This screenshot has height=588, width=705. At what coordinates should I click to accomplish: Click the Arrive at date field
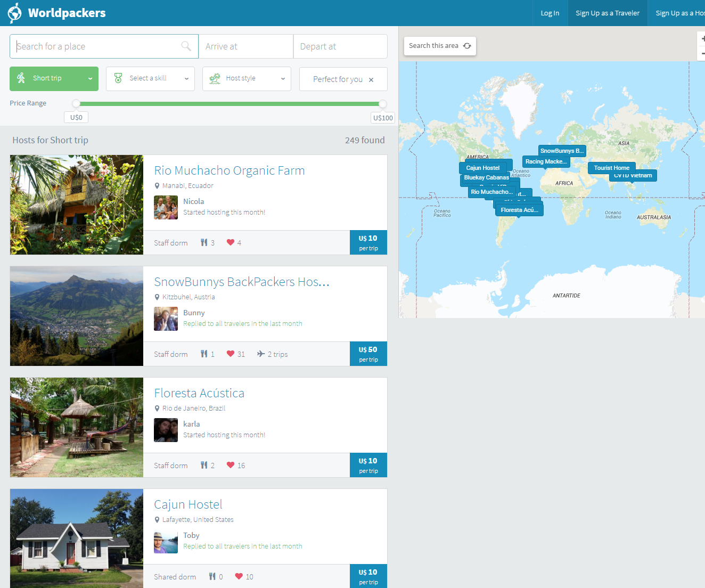tap(246, 46)
